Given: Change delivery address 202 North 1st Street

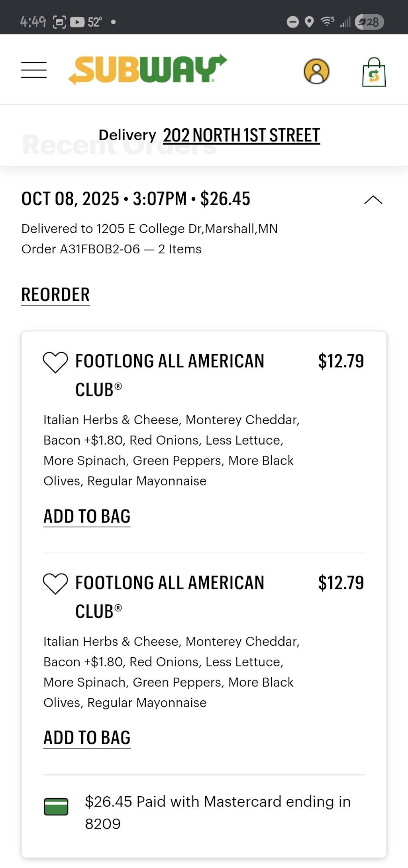Looking at the screenshot, I should tap(241, 135).
